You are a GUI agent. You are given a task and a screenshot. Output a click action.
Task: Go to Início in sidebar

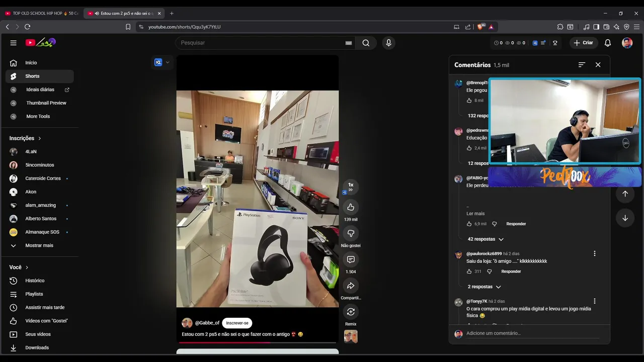pos(39,63)
